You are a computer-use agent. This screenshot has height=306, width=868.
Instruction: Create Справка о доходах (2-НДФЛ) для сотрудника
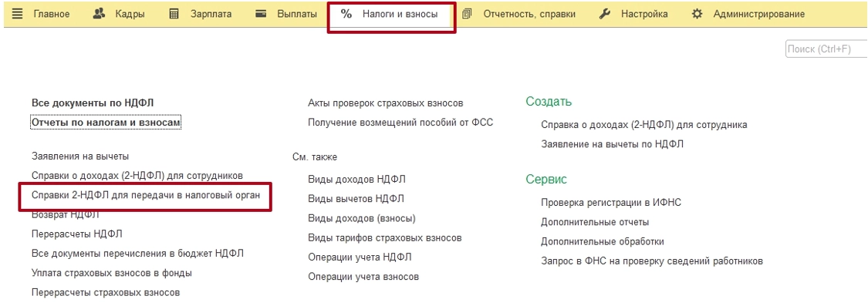644,125
